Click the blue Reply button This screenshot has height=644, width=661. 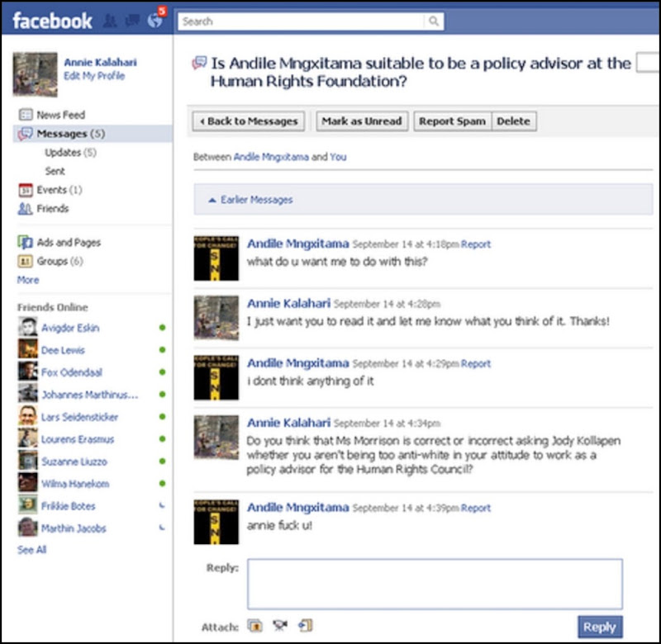[x=600, y=627]
